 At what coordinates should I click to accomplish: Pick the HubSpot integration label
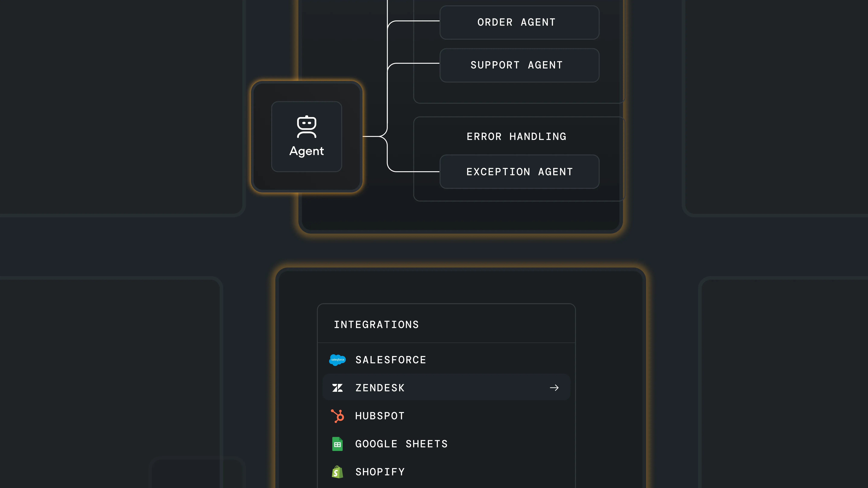tap(380, 416)
